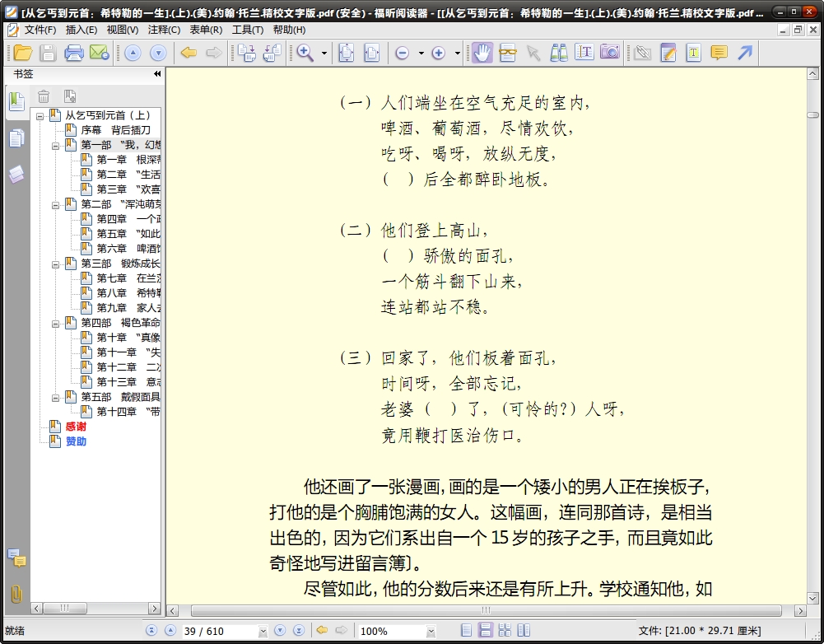
Task: Click the Save disk icon
Action: pos(48,53)
